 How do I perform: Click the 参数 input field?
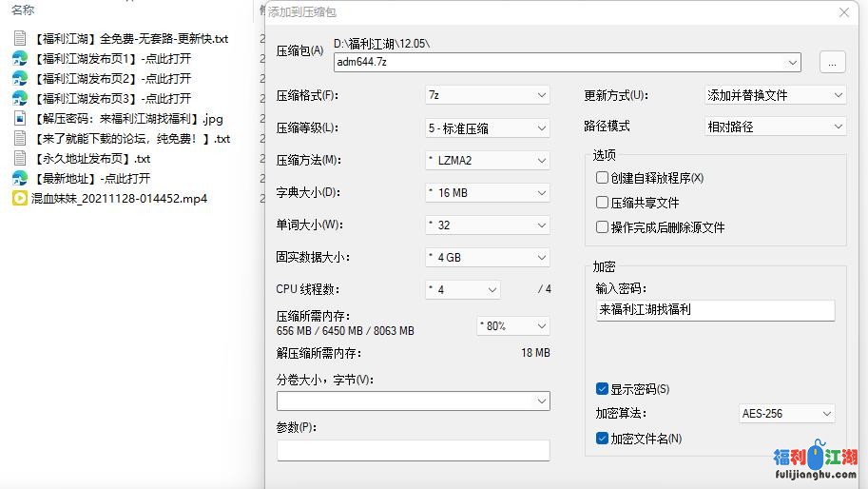(x=413, y=450)
